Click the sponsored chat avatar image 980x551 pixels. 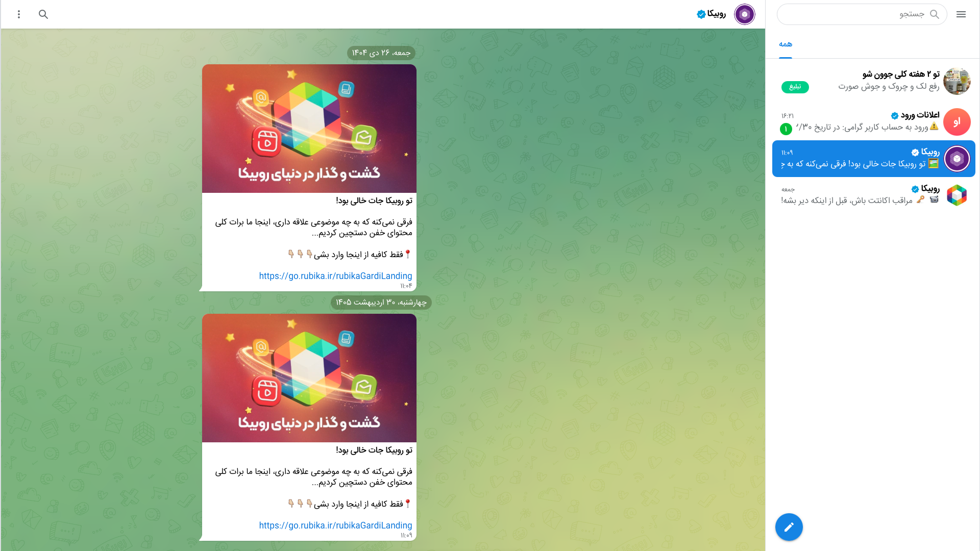point(957,81)
